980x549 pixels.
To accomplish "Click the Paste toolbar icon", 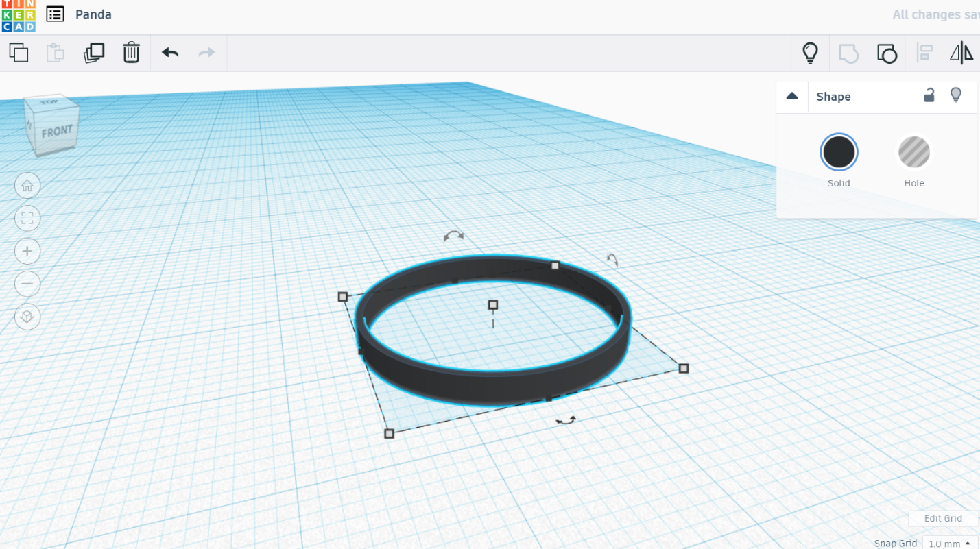I will (56, 53).
